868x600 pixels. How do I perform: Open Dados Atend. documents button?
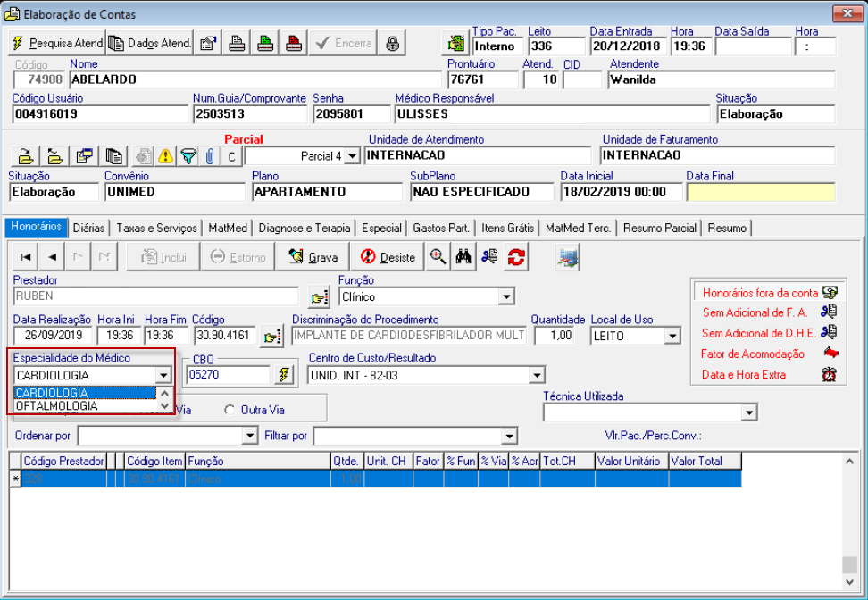click(x=149, y=43)
